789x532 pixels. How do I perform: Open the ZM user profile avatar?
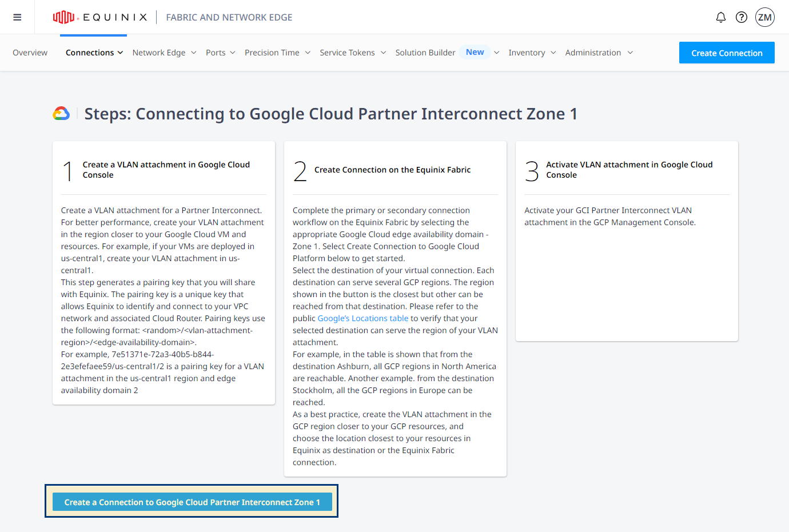765,17
